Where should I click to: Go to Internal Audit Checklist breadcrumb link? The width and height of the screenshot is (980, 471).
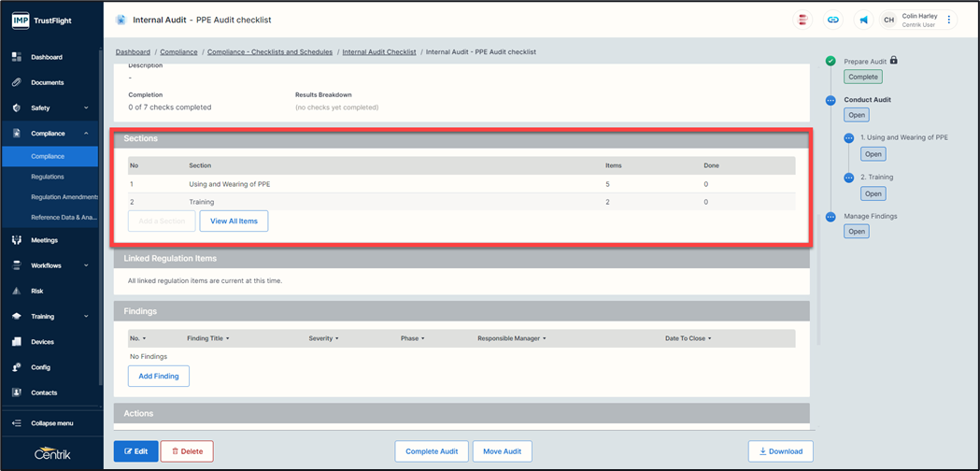point(379,52)
